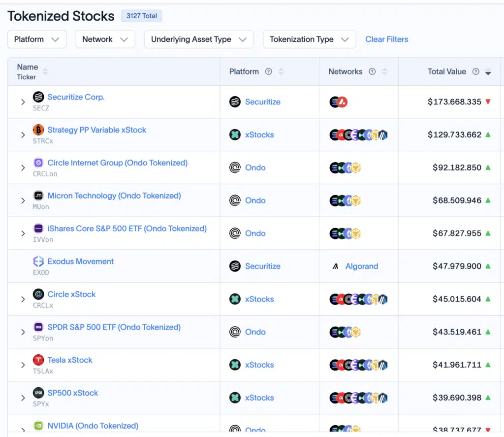Open the Underlying Asset Type dropdown
Image resolution: width=504 pixels, height=437 pixels.
(199, 39)
